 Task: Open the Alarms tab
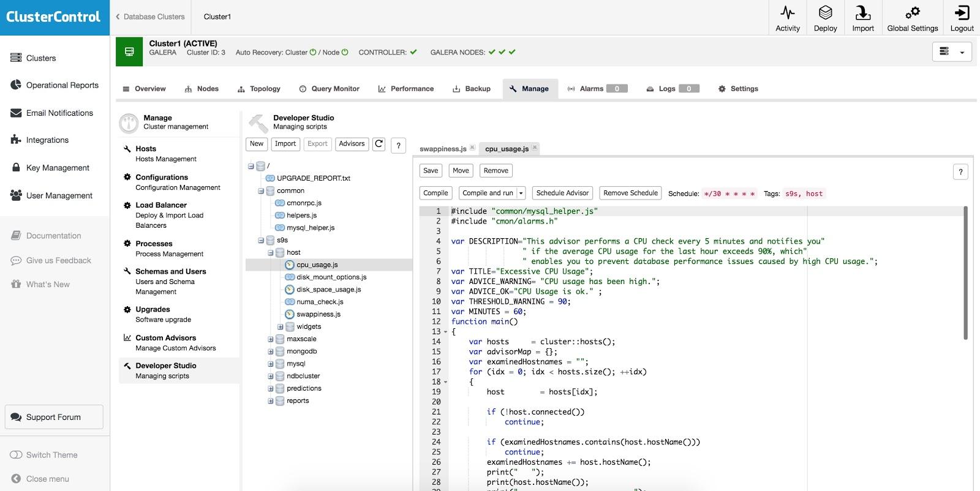point(597,89)
